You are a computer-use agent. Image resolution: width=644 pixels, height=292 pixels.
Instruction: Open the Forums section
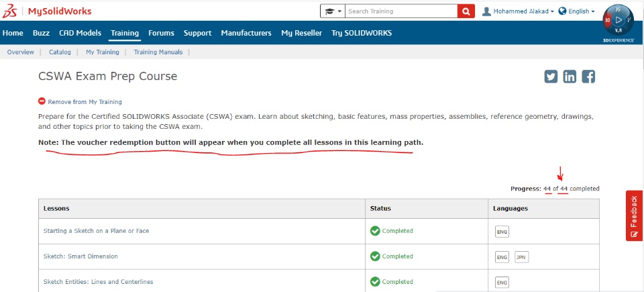pyautogui.click(x=162, y=33)
